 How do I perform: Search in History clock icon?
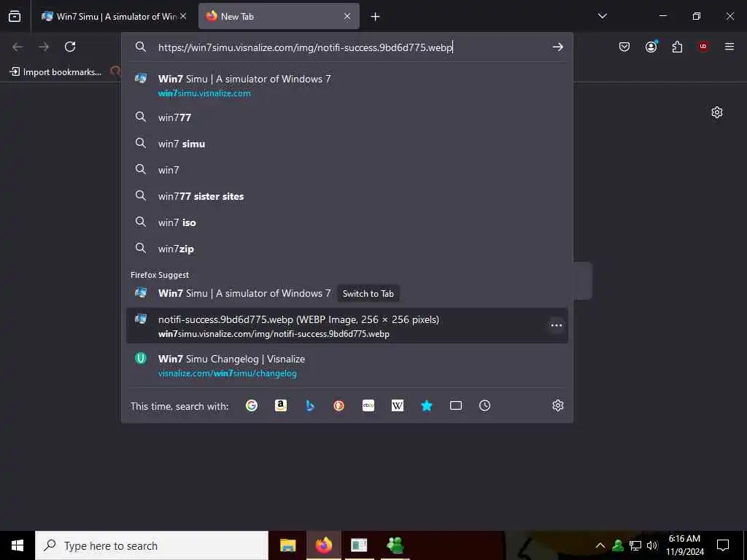(x=484, y=405)
